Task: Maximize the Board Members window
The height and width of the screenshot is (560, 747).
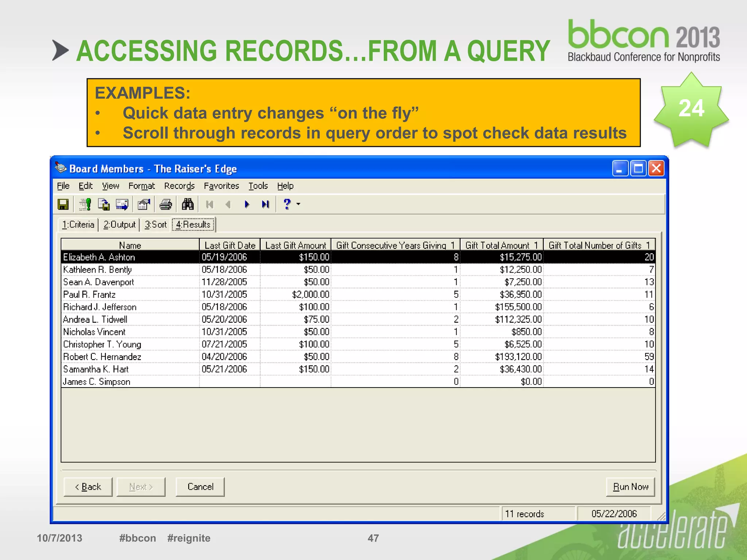Action: coord(638,168)
